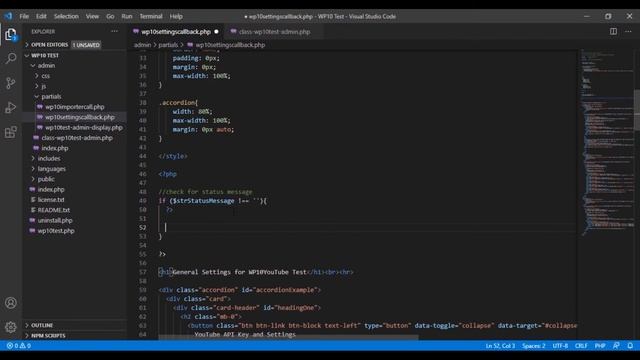Open the Edit menu

[41, 16]
